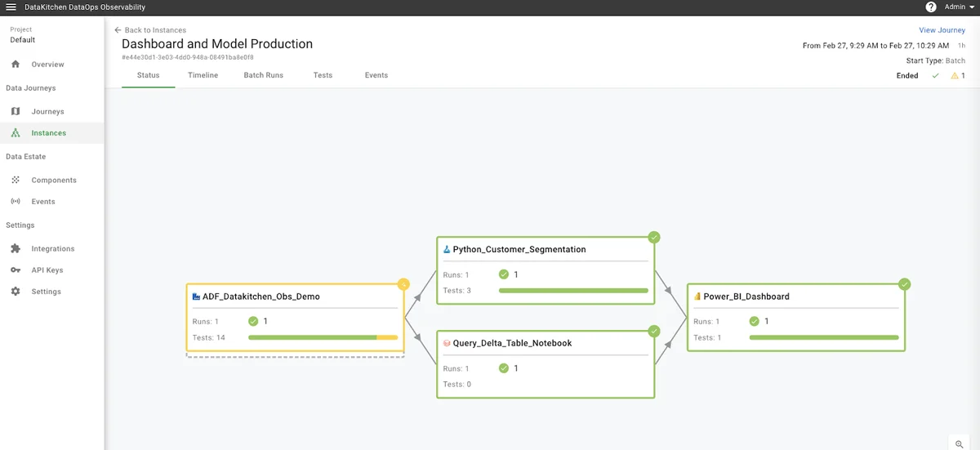The height and width of the screenshot is (450, 980).
Task: Click the warning count indicator near Ended
Action: 958,76
